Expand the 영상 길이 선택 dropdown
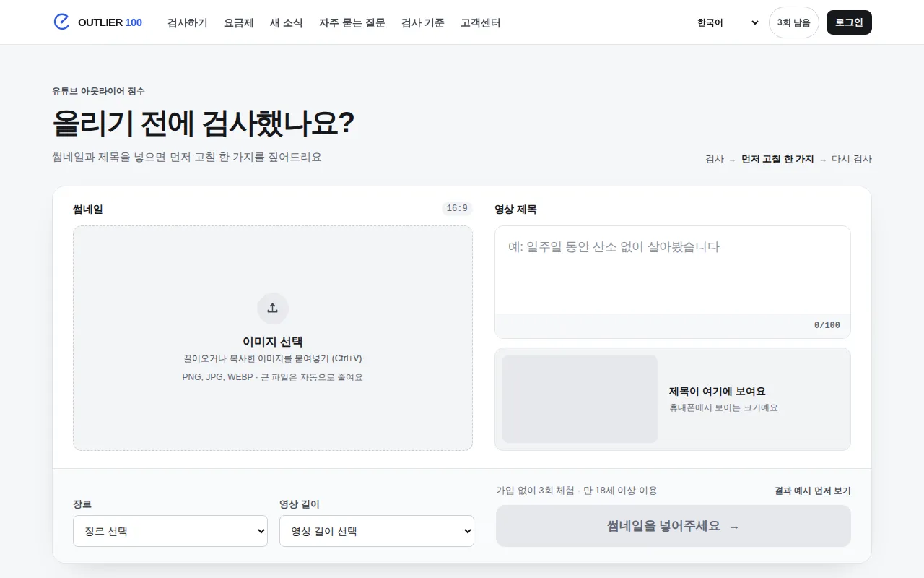This screenshot has height=578, width=924. (377, 531)
